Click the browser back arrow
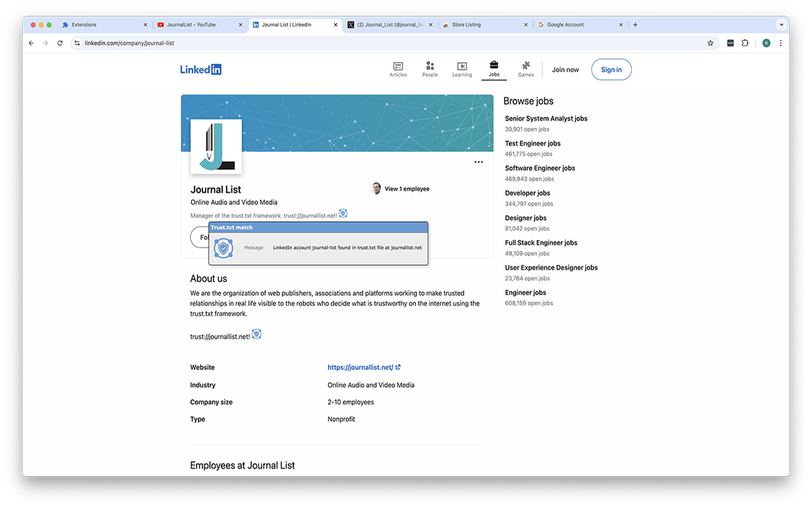 [x=31, y=43]
